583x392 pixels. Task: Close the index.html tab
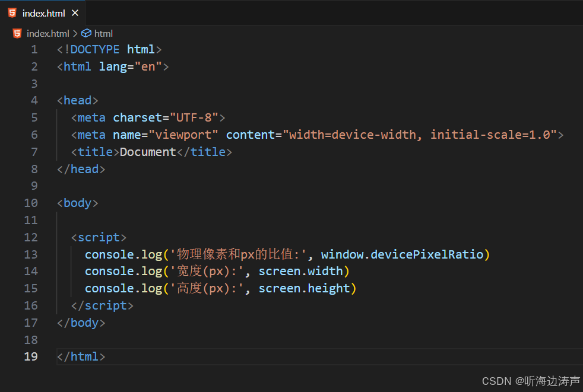pos(74,12)
